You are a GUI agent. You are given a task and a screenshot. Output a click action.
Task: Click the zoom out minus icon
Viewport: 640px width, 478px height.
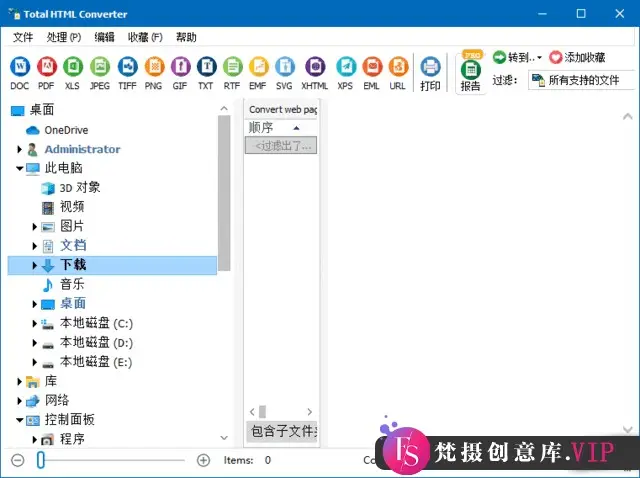click(18, 460)
